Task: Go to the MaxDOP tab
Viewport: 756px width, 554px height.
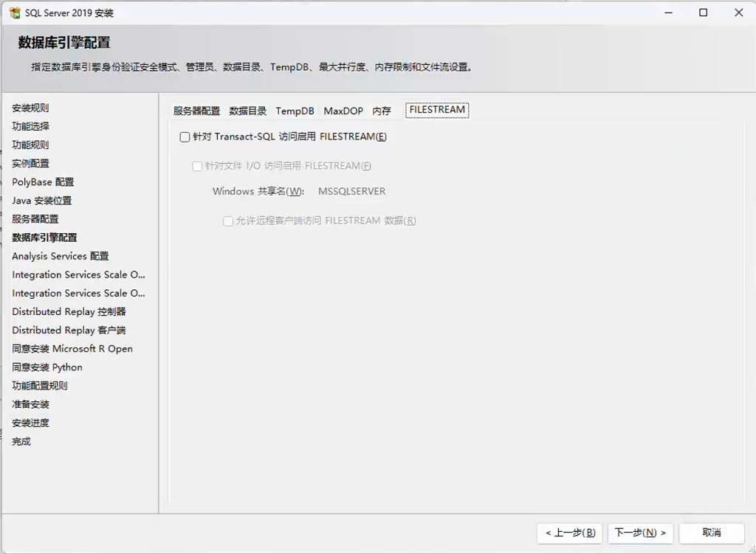Action: pos(343,111)
